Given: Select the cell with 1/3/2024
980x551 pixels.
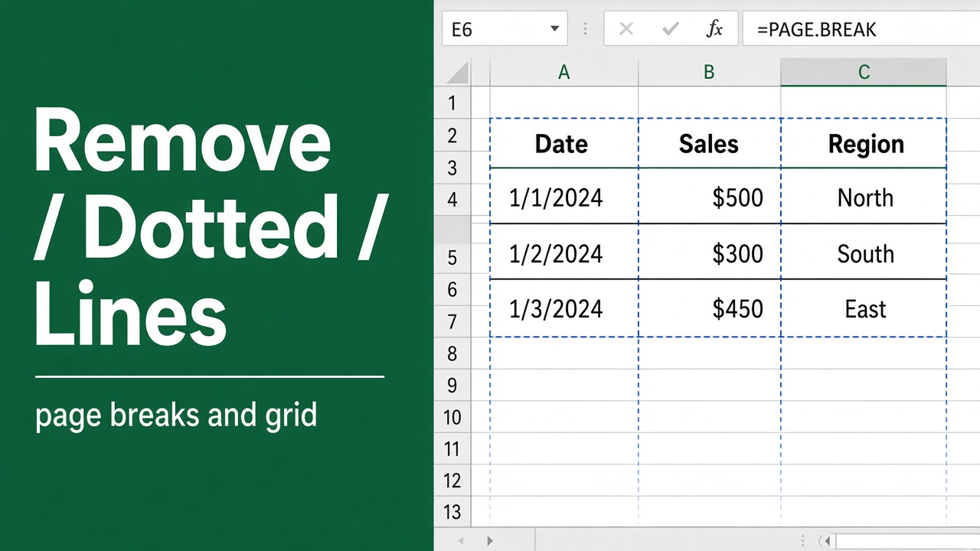Looking at the screenshot, I should coord(564,308).
